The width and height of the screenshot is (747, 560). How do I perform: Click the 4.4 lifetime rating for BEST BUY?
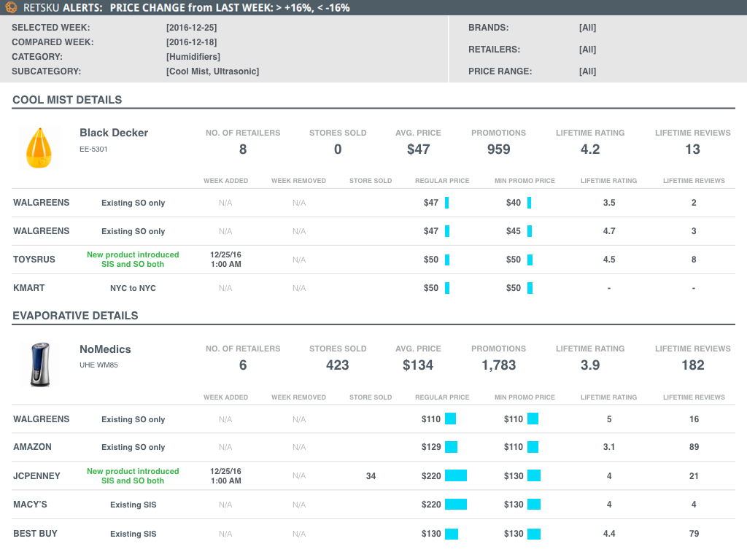pos(609,534)
